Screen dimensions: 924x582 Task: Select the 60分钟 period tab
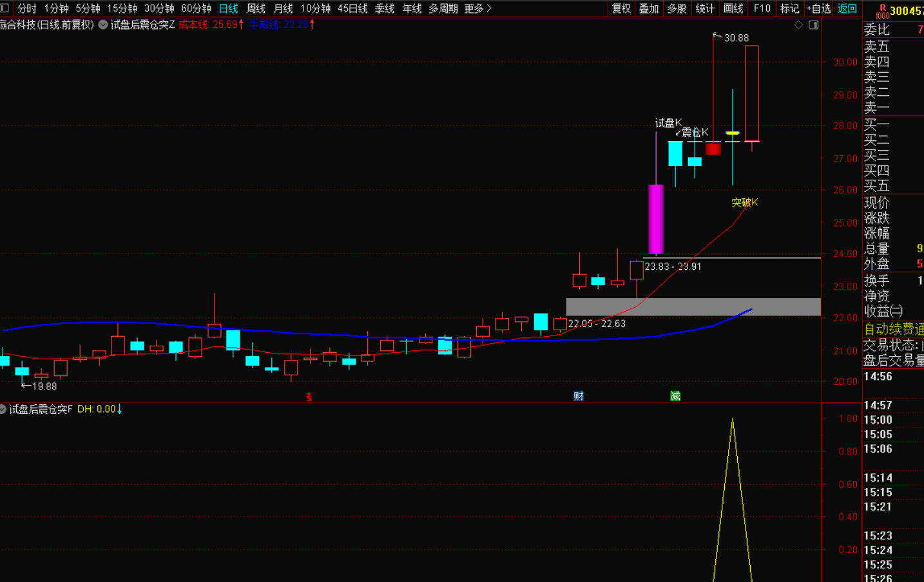196,8
